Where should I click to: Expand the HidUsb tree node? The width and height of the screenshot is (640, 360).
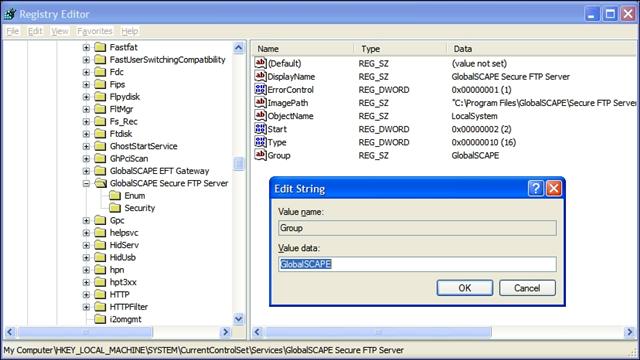tap(86, 258)
